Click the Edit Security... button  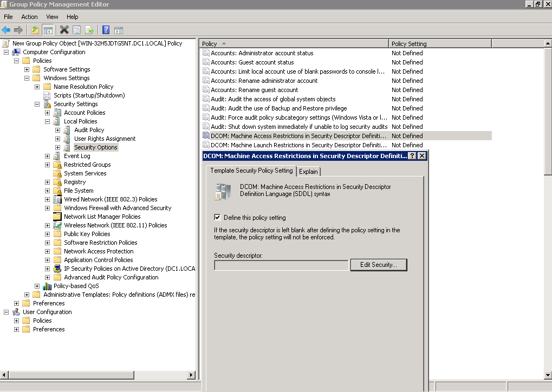click(x=379, y=265)
